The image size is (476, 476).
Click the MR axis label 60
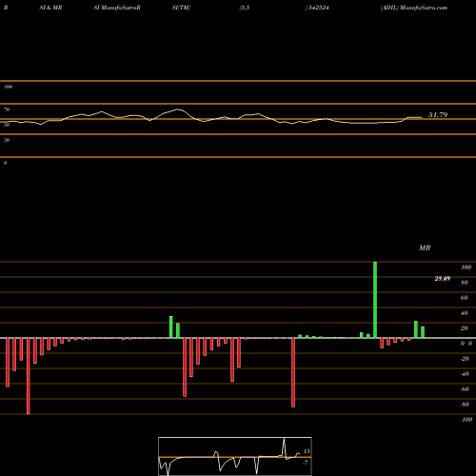(x=465, y=298)
